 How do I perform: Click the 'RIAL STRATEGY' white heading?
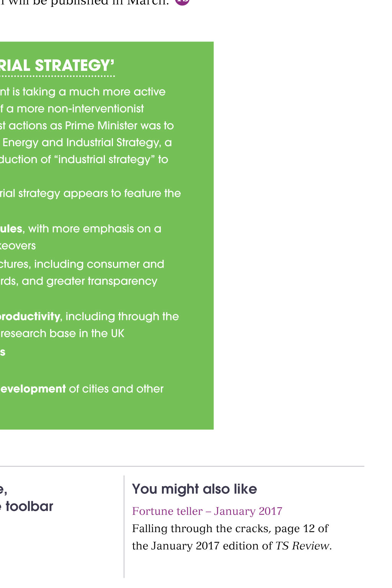point(57,65)
